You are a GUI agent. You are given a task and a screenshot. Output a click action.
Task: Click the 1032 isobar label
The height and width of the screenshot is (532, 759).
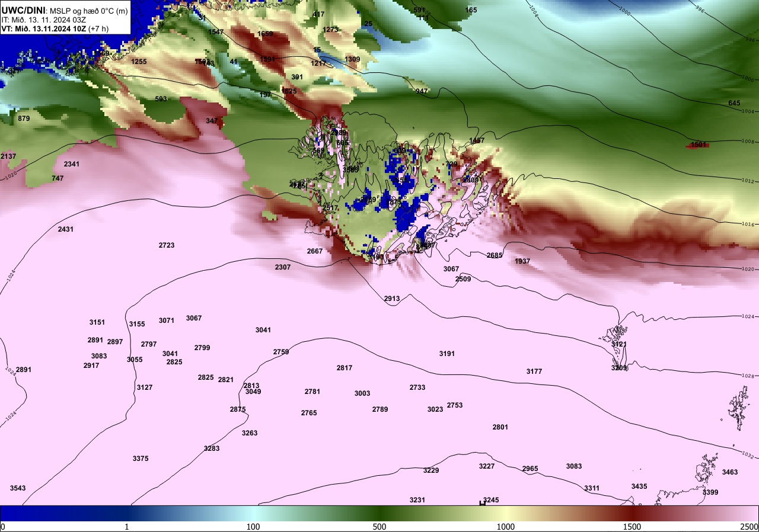(748, 456)
